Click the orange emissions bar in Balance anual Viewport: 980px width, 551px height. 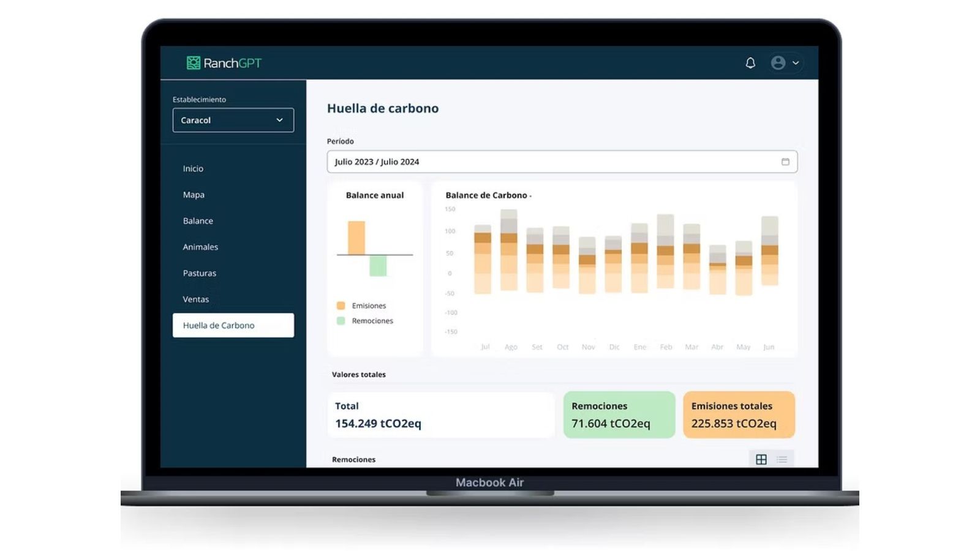point(356,238)
